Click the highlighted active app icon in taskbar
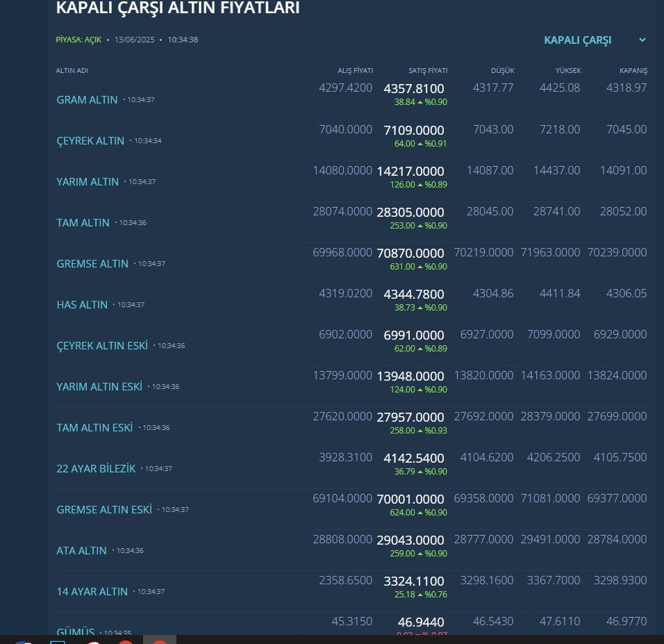 (x=160, y=639)
